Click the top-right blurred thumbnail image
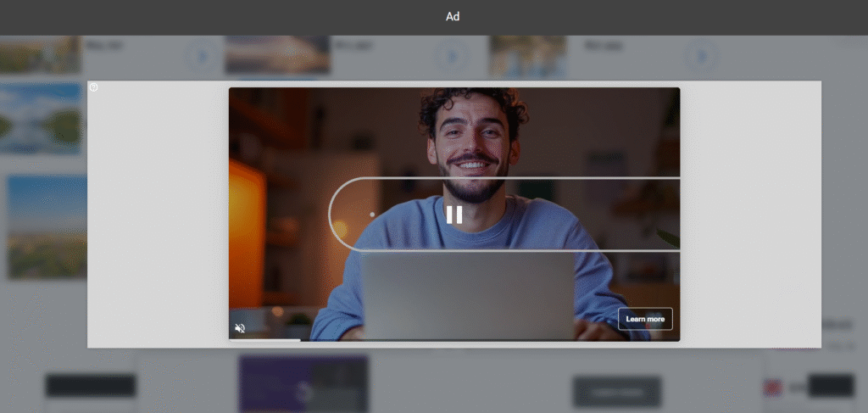This screenshot has height=413, width=868. [x=527, y=55]
